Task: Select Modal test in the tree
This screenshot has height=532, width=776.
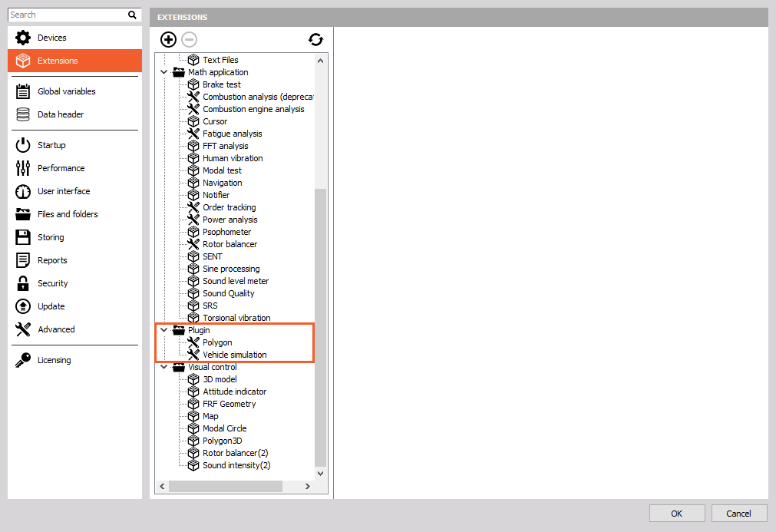Action: (x=222, y=170)
